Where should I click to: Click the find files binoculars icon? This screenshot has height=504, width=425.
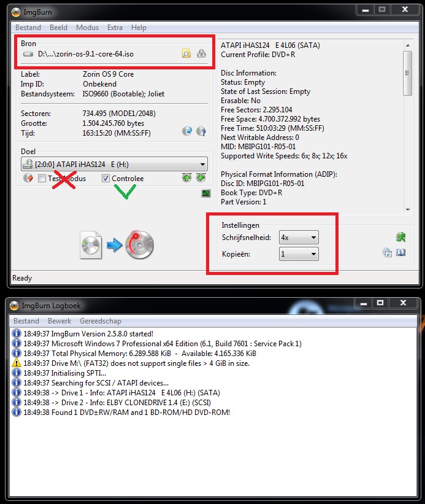pyautogui.click(x=201, y=53)
